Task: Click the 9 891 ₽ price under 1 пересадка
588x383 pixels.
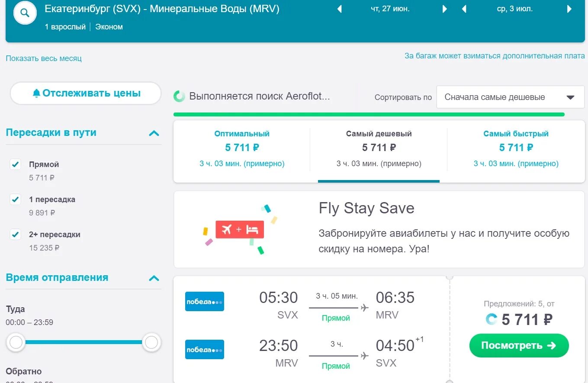Action: tap(42, 213)
